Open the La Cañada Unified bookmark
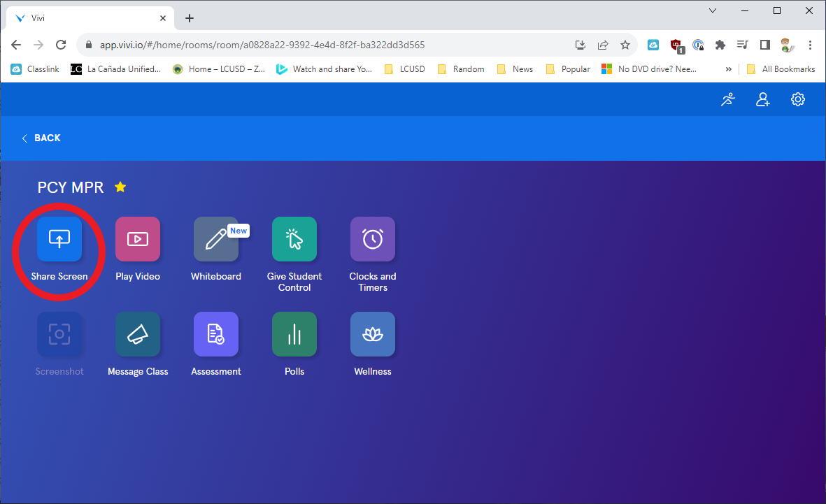 116,69
